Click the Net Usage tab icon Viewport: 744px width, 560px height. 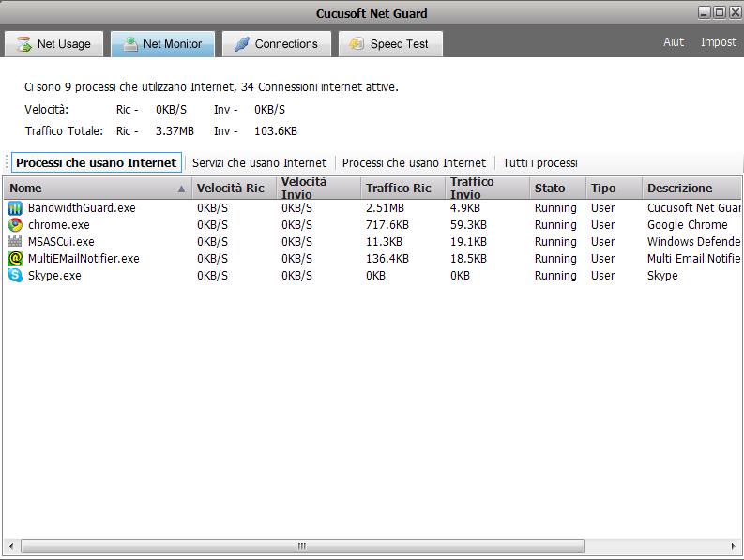pyautogui.click(x=23, y=44)
